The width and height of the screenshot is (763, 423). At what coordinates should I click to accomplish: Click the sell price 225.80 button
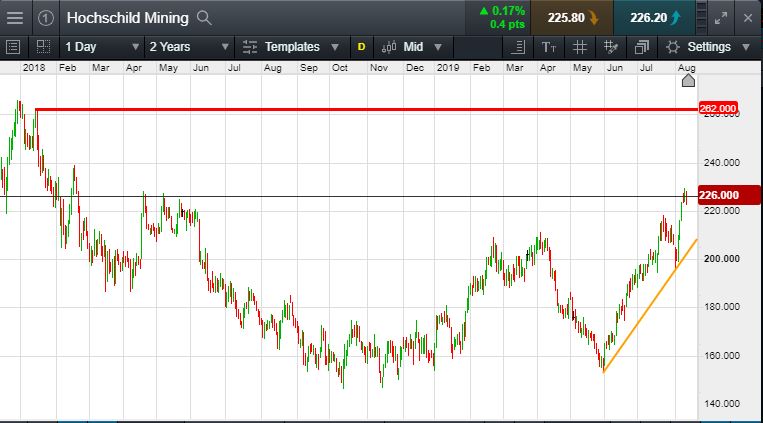point(572,18)
